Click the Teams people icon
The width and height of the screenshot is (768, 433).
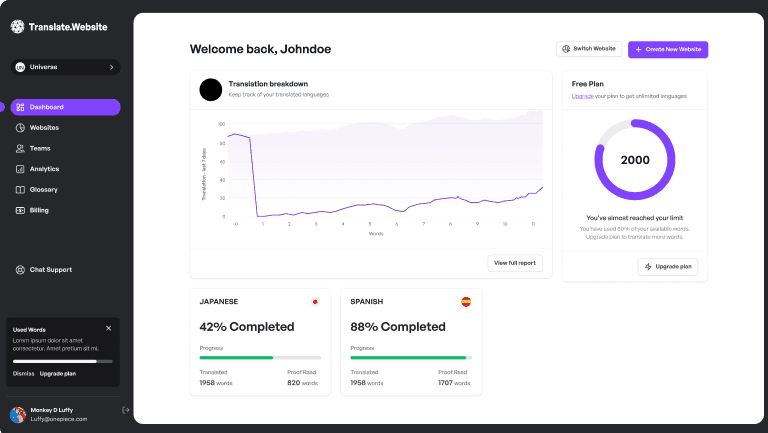click(x=20, y=148)
